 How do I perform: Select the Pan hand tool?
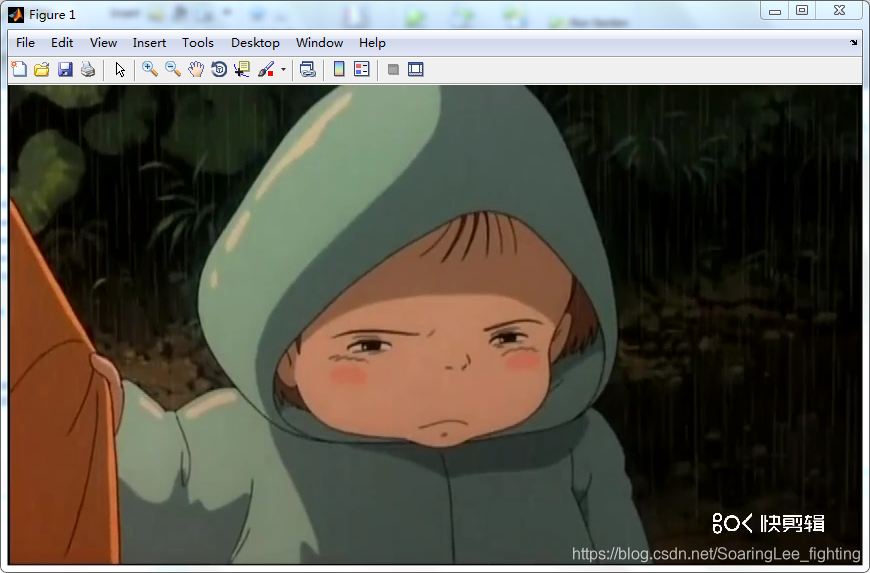click(196, 69)
